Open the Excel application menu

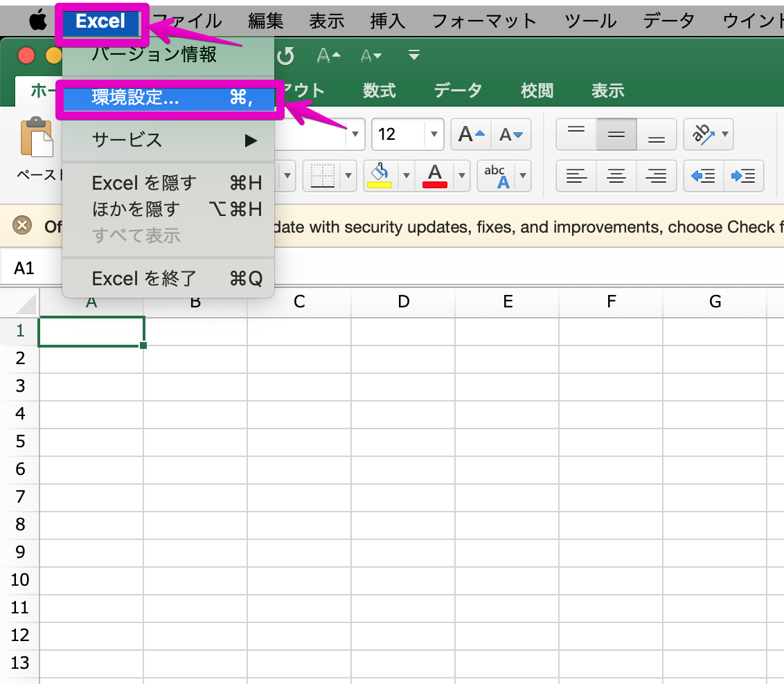[100, 21]
